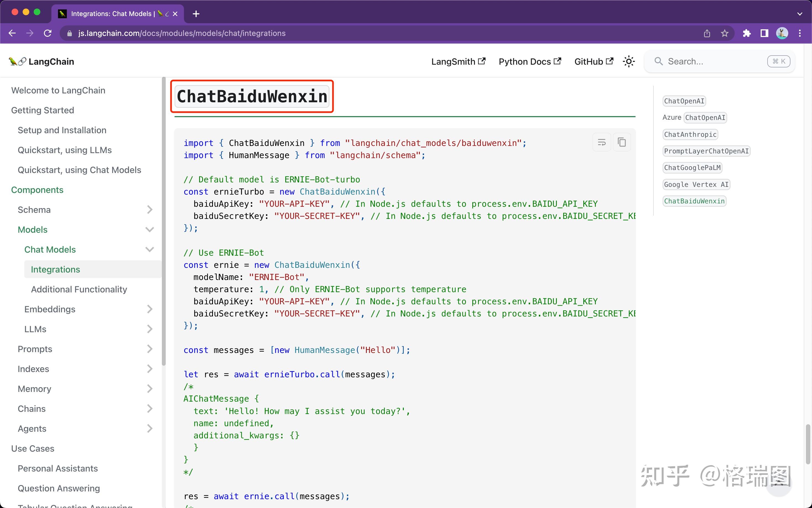This screenshot has width=812, height=508.
Task: Click the ChatBaiduWenxin page heading
Action: tap(252, 96)
